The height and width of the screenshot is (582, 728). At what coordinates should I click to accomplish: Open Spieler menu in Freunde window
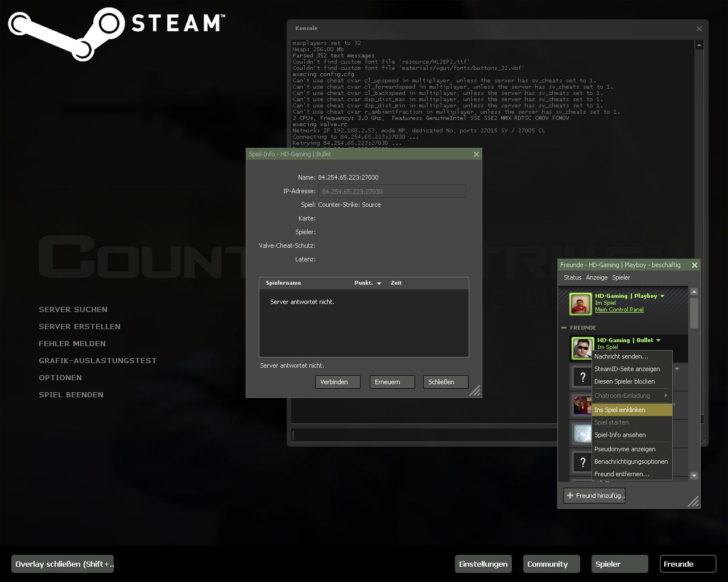(x=621, y=277)
